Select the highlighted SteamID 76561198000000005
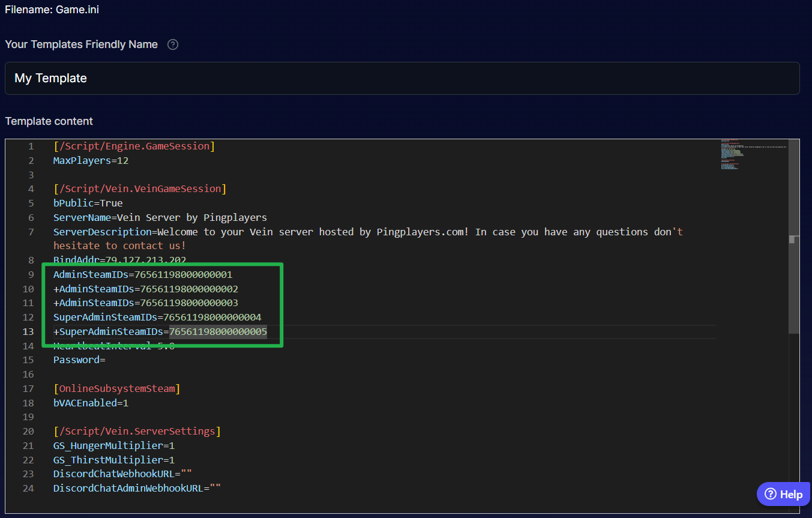 [218, 332]
